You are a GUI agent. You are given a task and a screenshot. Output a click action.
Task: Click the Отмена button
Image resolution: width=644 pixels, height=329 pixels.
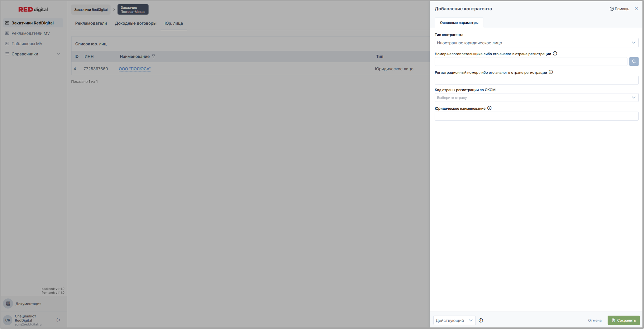594,320
